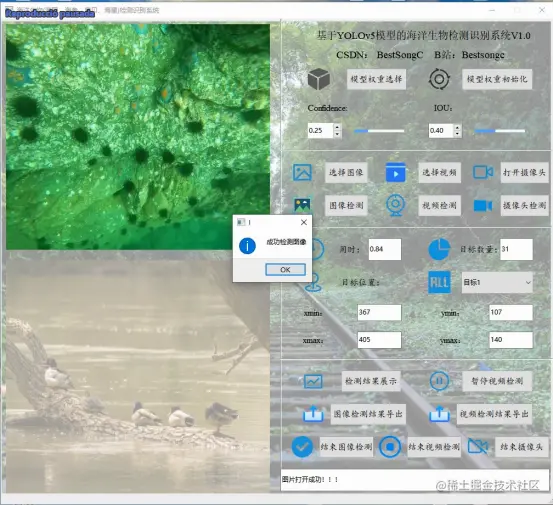Click 结束摄像头 button
554x506 pixels.
coord(521,447)
